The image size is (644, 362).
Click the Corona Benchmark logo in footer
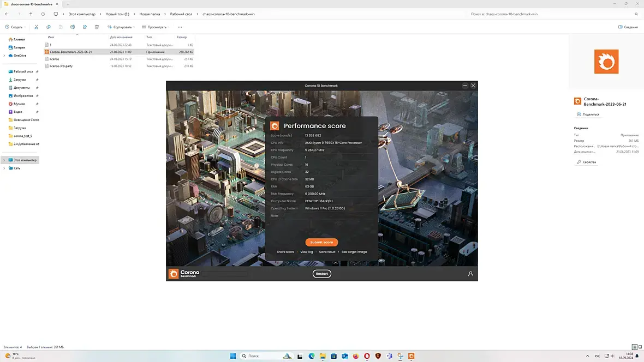[x=183, y=274]
